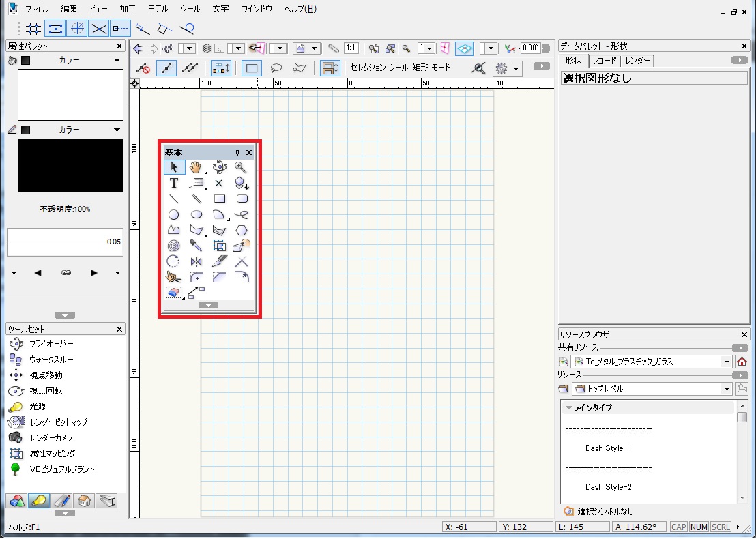This screenshot has height=539, width=756.
Task: Collapse the ラインタイプ section
Action: coord(569,408)
